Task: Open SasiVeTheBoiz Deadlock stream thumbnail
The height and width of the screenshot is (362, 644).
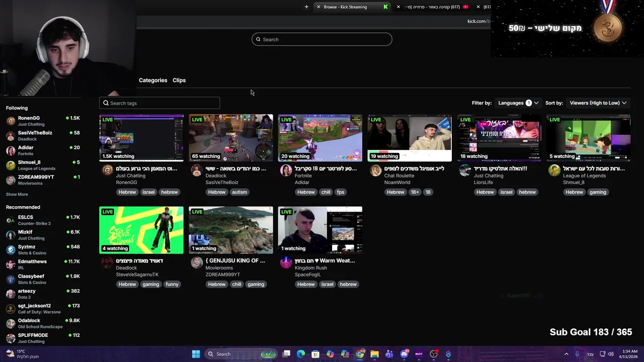Action: [x=231, y=138]
